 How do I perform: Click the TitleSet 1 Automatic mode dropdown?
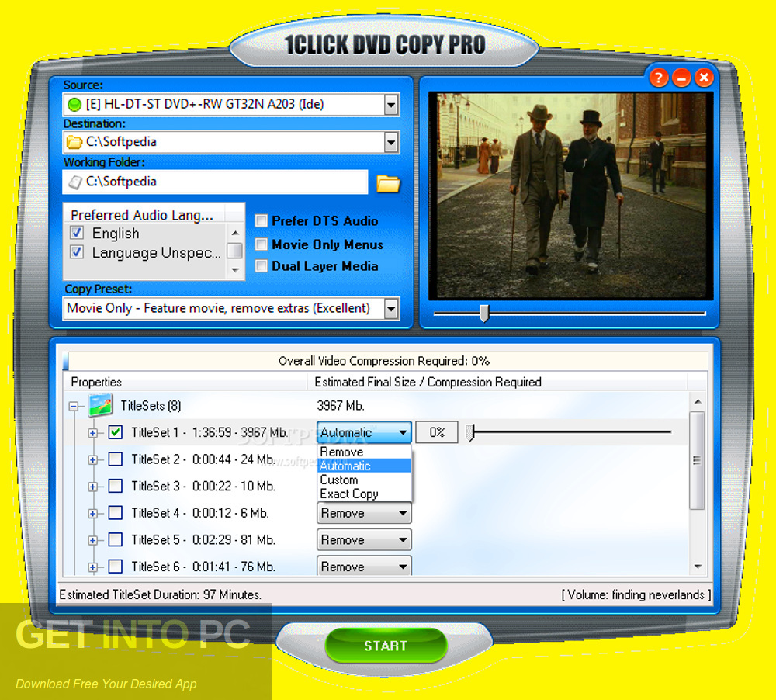click(x=364, y=432)
